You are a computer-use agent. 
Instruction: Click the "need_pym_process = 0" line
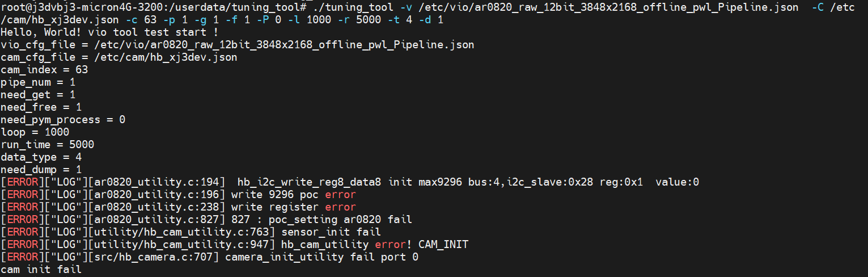tap(63, 120)
